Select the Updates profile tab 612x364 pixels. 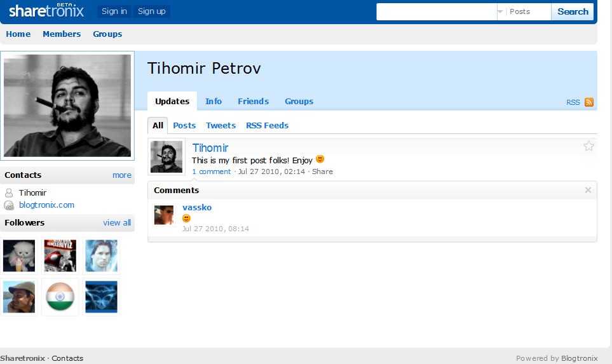click(x=172, y=101)
